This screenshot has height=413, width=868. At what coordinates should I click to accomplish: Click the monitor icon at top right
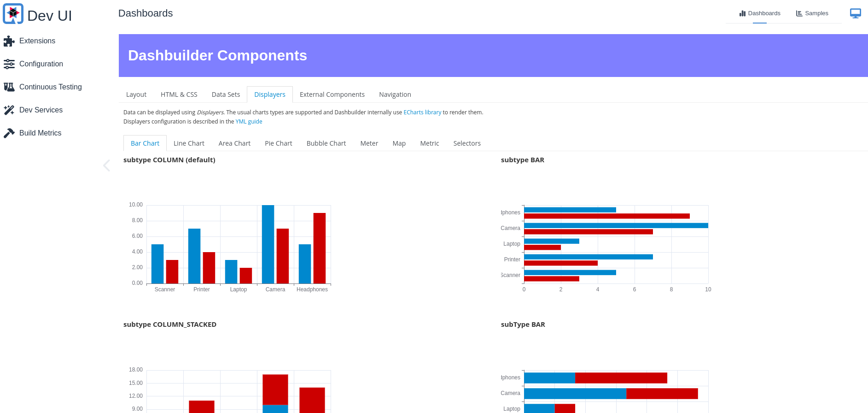(x=856, y=13)
